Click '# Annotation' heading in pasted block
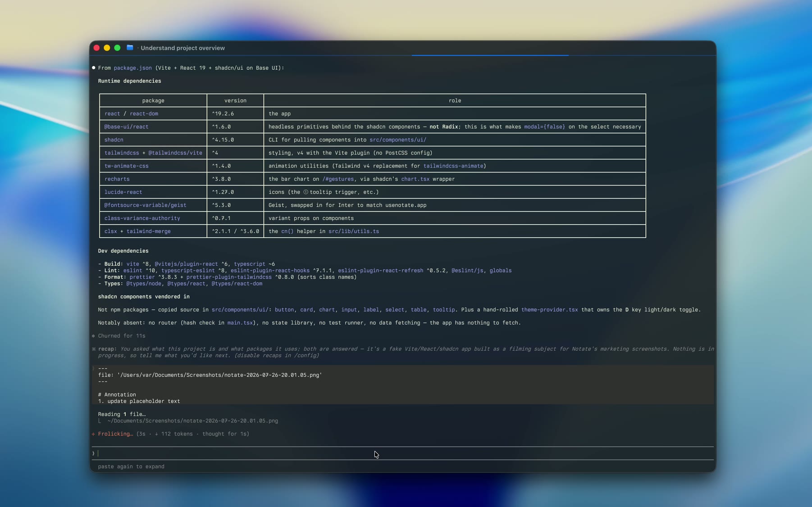Image resolution: width=812 pixels, height=507 pixels. pos(117,395)
